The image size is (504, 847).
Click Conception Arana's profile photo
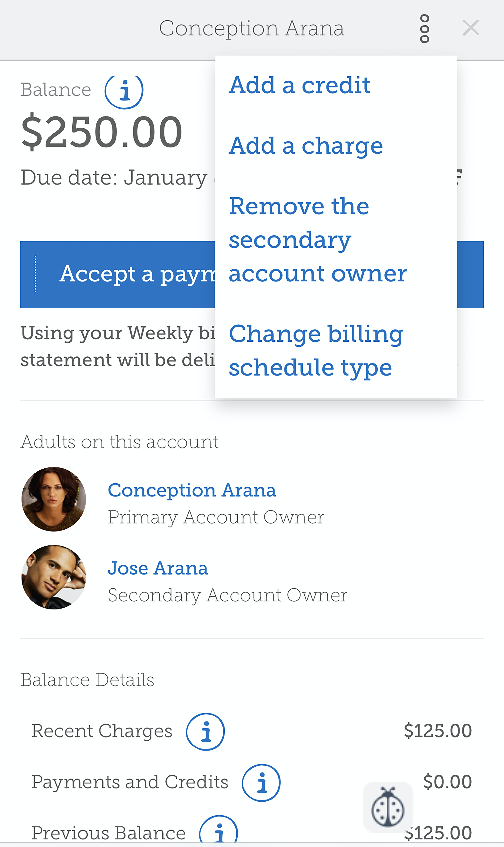coord(54,499)
